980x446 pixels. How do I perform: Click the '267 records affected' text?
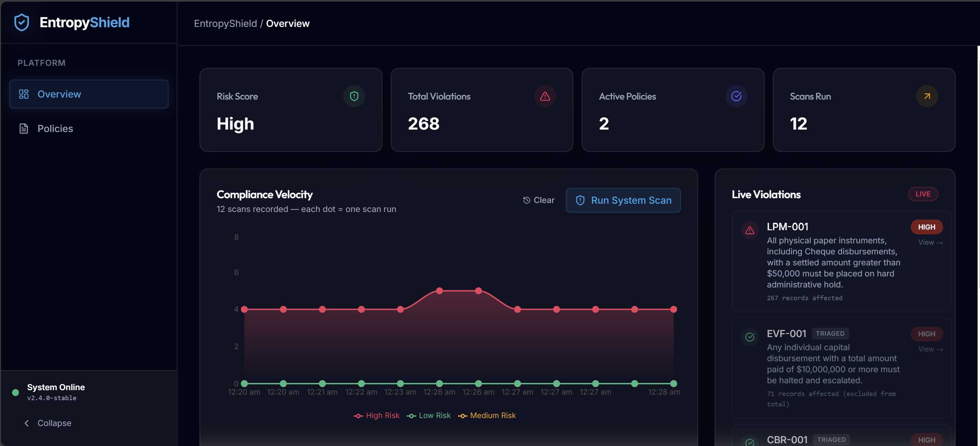coord(804,298)
